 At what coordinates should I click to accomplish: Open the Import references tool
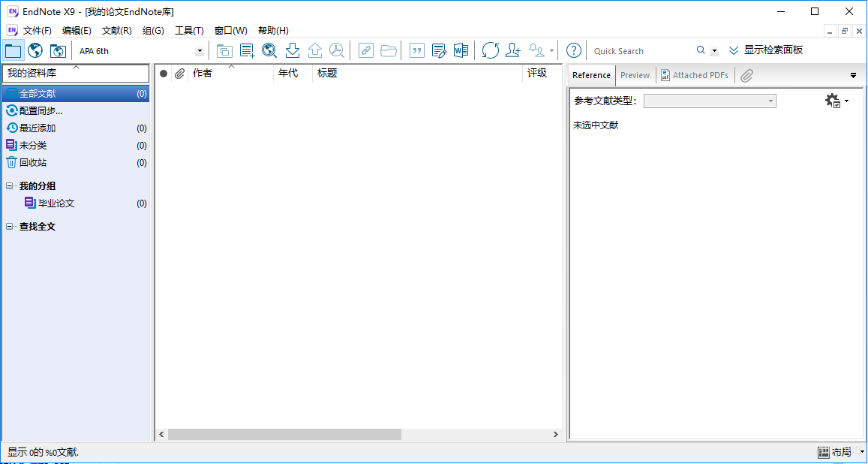click(292, 50)
